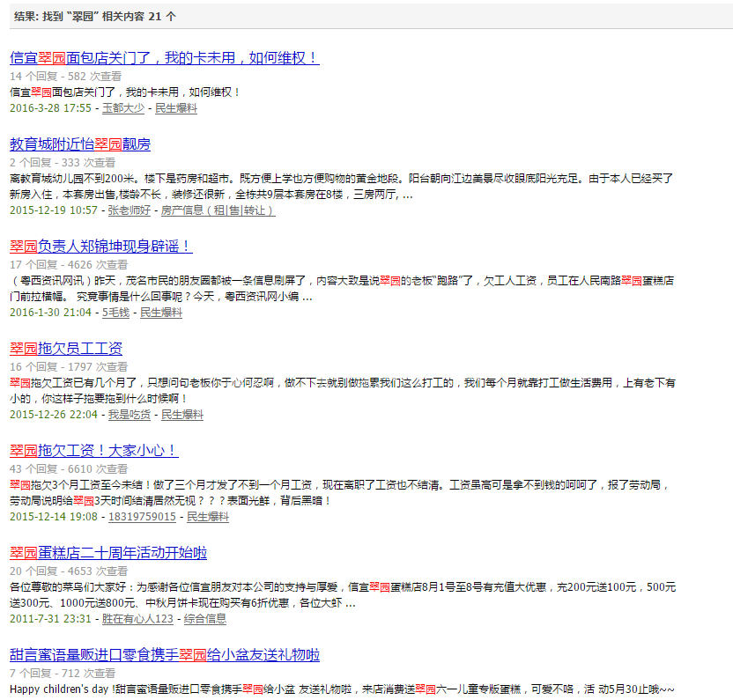Open the 翠园负责人郑锦坤现身辟谣 thread title
This screenshot has width=733, height=700.
point(101,247)
